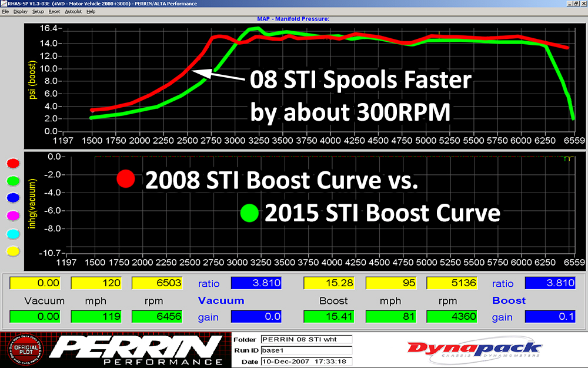588x368 pixels.
Task: Click the yellow rpm value 5136
Action: (x=452, y=283)
